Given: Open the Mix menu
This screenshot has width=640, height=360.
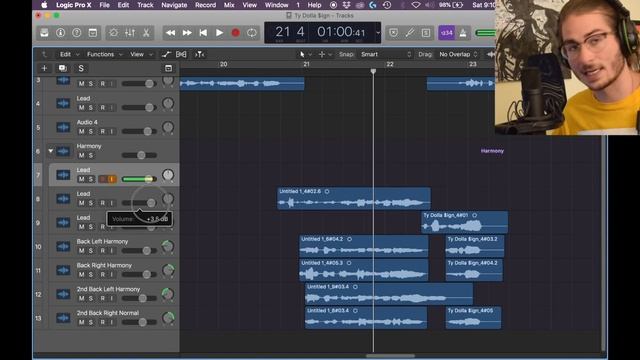Looking at the screenshot, I should (x=229, y=5).
